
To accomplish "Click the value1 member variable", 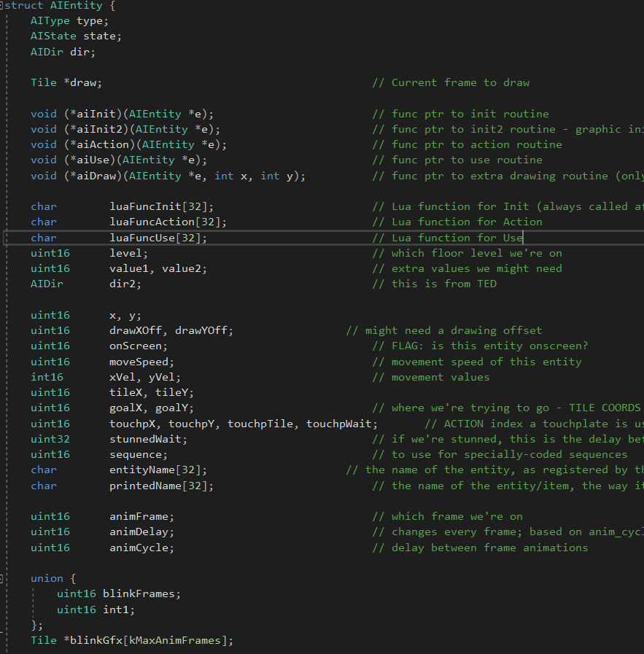I will pyautogui.click(x=129, y=268).
